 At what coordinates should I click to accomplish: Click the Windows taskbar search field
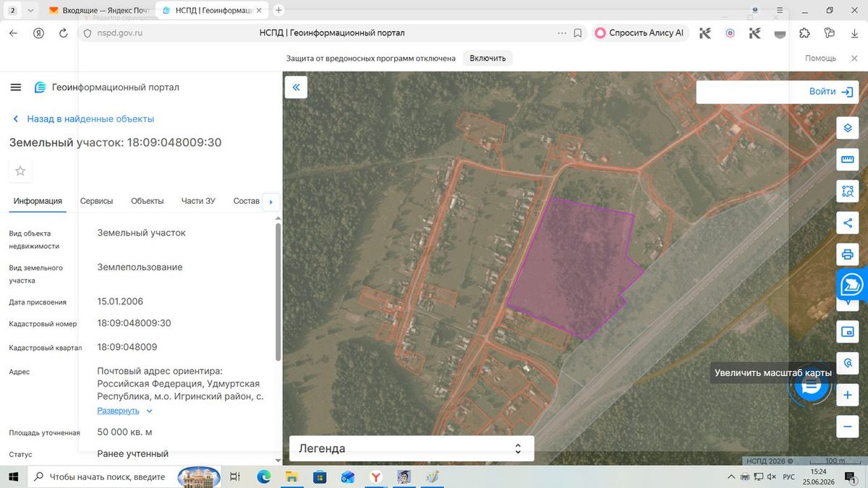(x=103, y=476)
